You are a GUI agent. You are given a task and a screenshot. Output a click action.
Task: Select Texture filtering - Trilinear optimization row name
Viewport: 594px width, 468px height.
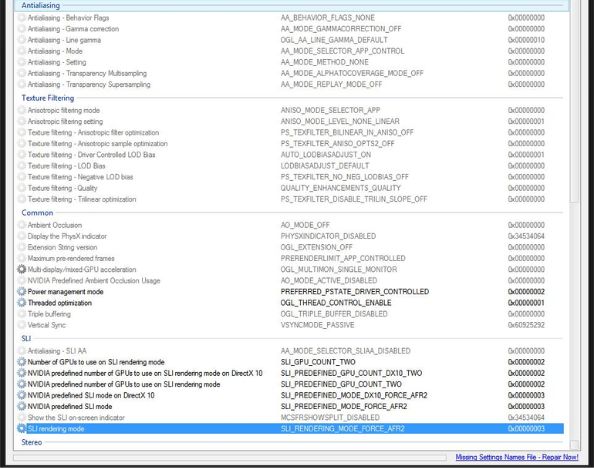tap(81, 199)
